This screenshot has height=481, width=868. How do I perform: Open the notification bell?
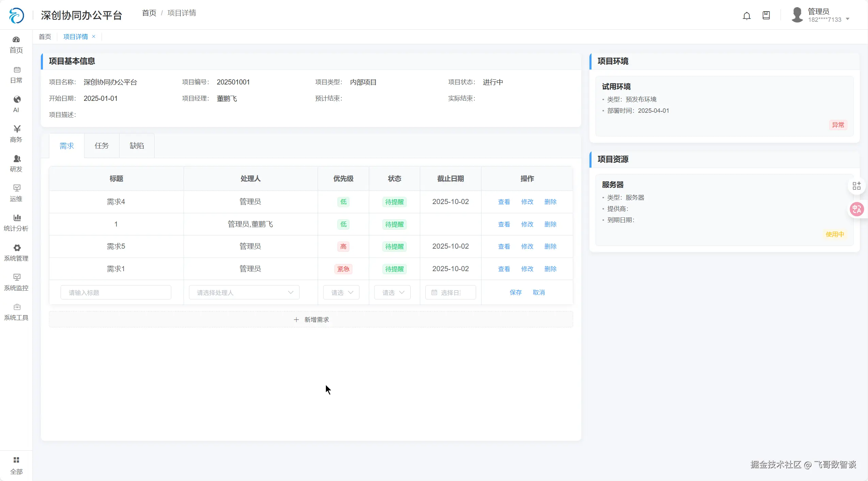(747, 15)
